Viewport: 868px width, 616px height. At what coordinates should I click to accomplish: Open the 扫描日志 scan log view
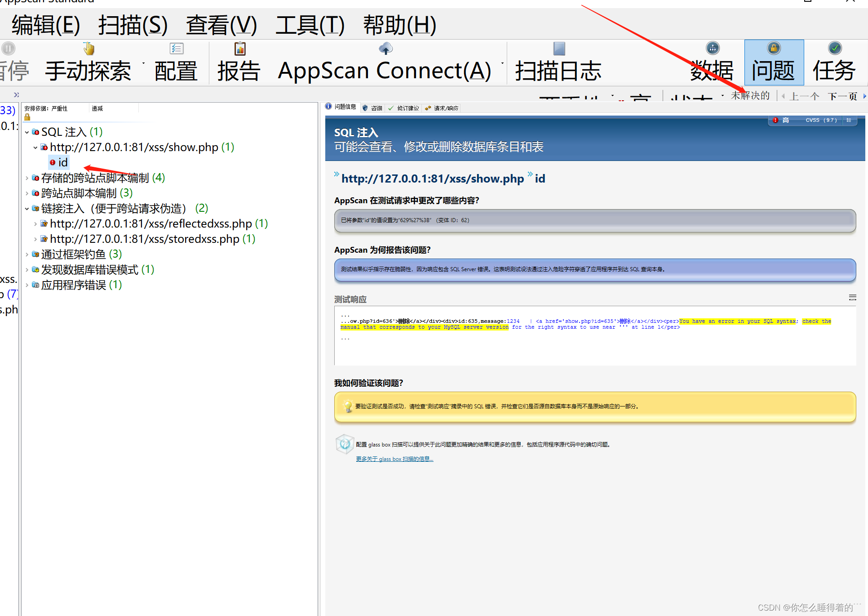558,63
